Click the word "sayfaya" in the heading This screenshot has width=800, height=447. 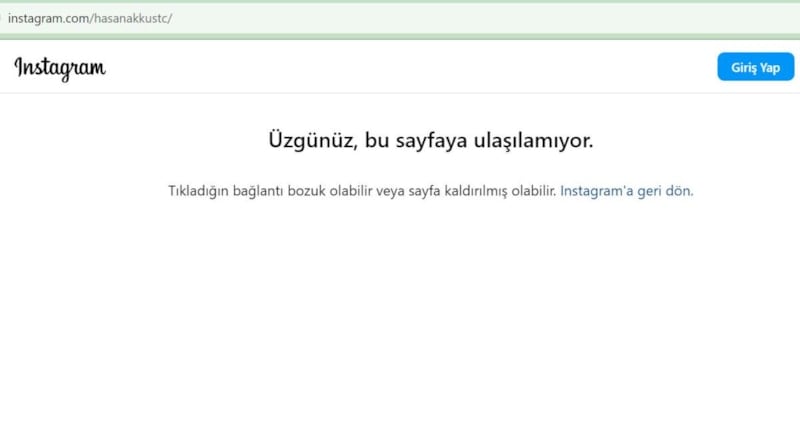coord(424,141)
